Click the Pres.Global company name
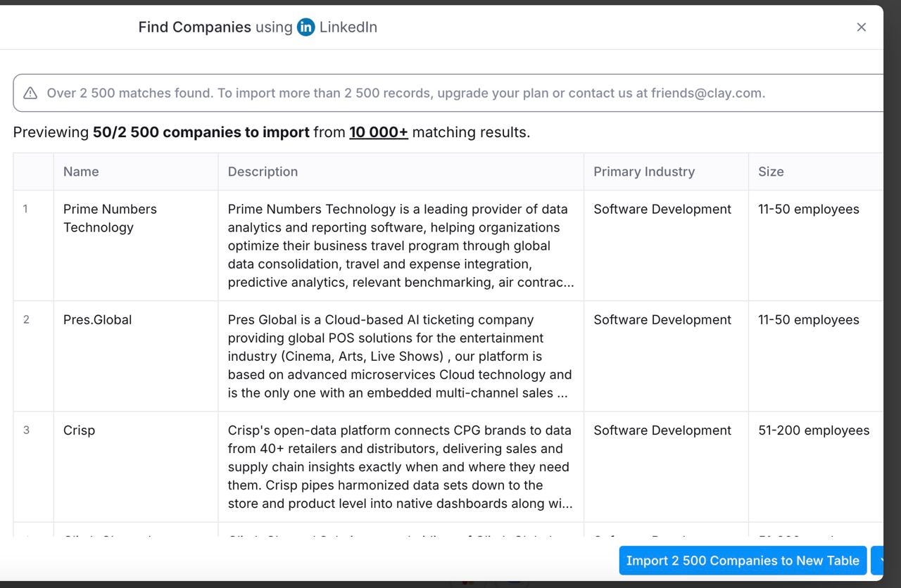This screenshot has height=588, width=901. pyautogui.click(x=97, y=320)
